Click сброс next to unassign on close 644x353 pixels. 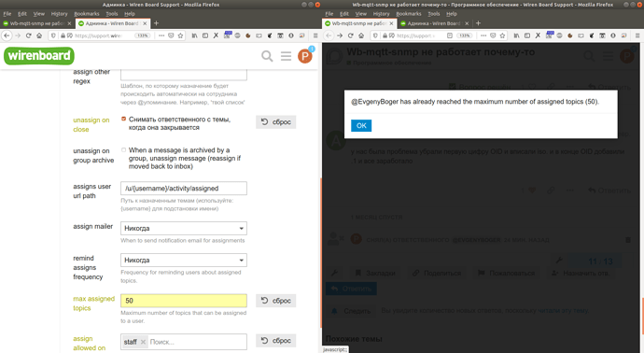(x=276, y=122)
